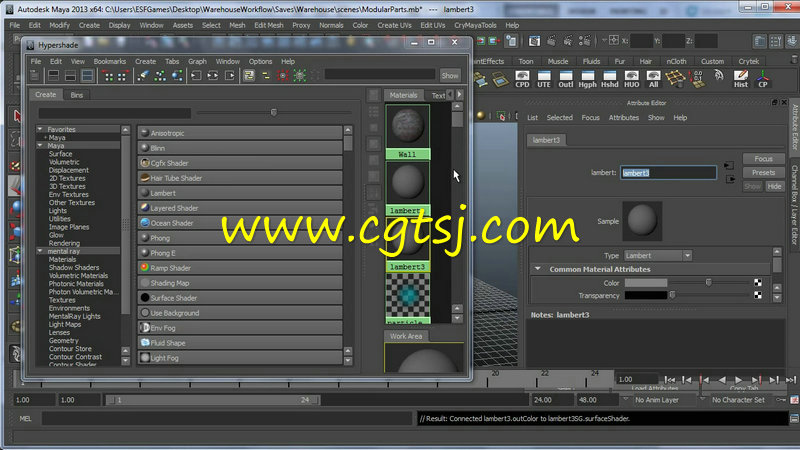Collapse Common Material Attributes section
Image resolution: width=800 pixels, height=450 pixels.
pyautogui.click(x=538, y=269)
